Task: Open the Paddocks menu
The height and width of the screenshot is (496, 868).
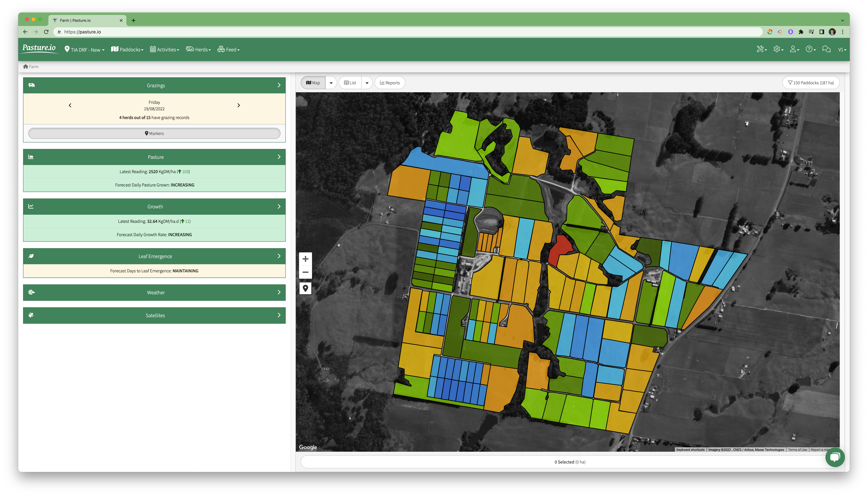Action: 127,50
